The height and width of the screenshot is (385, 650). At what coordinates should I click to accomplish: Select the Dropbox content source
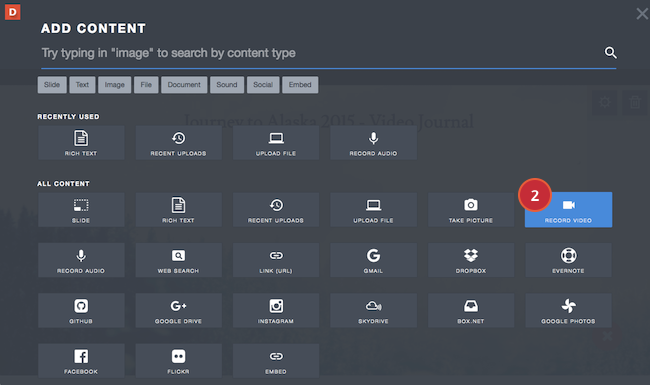(471, 260)
